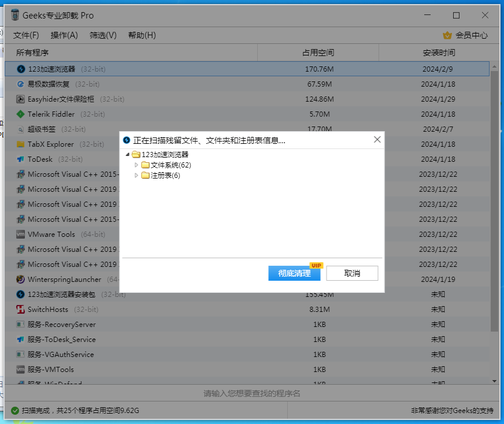Click the 2024/2/9 install date
This screenshot has height=424, width=504.
click(x=438, y=69)
